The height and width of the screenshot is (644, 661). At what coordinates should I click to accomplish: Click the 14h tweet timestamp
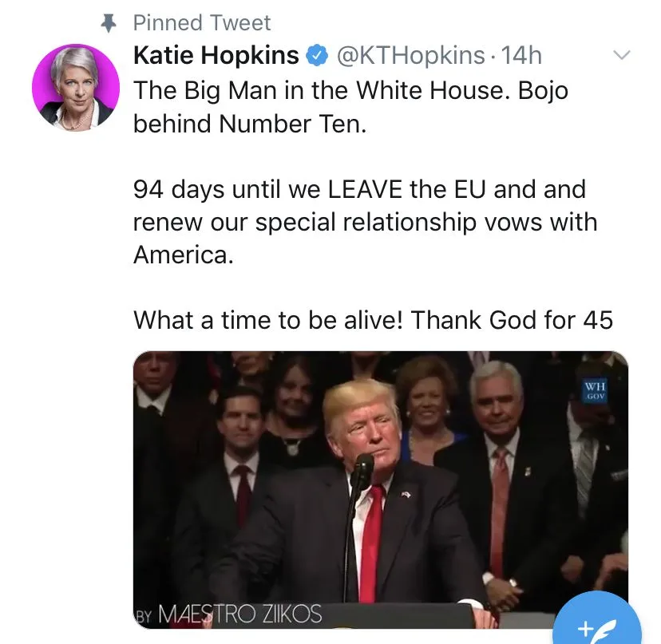[521, 55]
